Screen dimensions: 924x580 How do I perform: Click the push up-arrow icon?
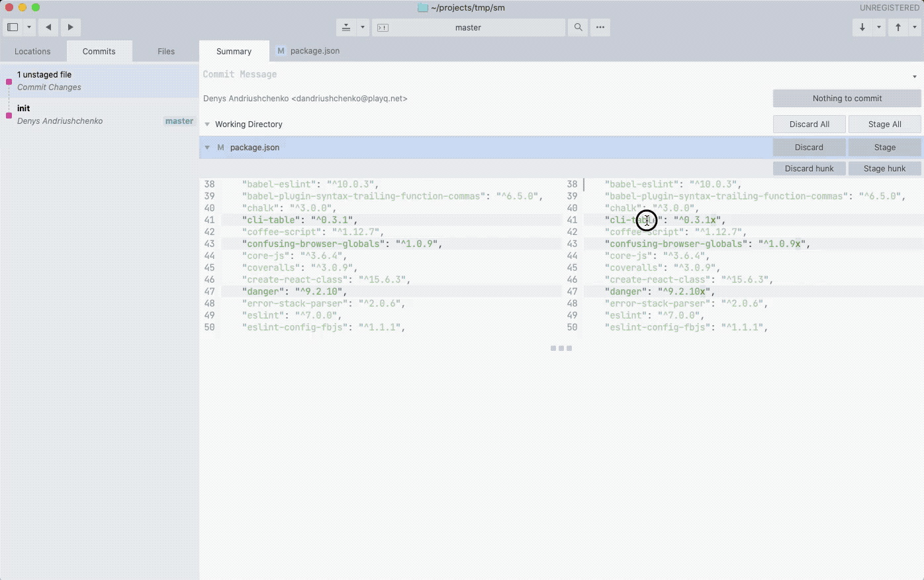click(898, 27)
